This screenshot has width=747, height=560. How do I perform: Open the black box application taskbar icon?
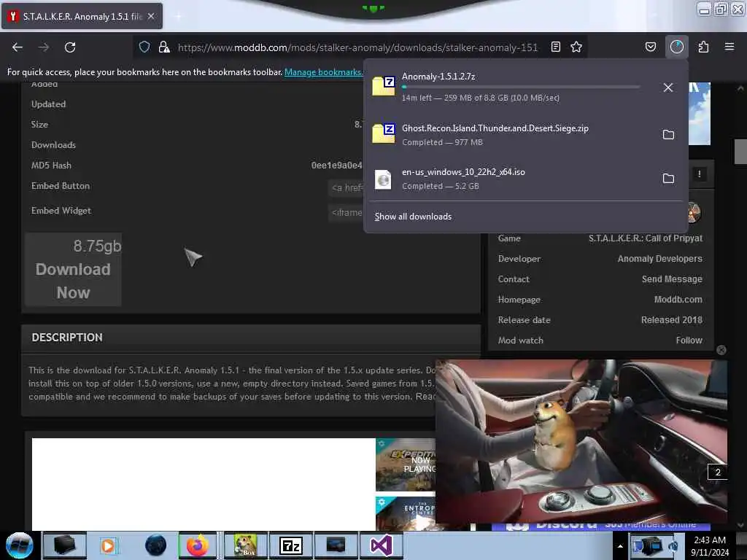(64, 545)
